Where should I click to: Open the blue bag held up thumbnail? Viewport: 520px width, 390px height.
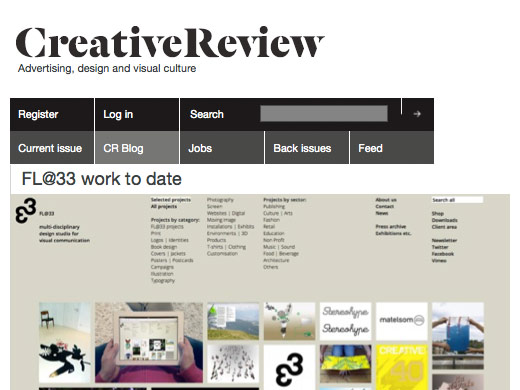(x=458, y=336)
